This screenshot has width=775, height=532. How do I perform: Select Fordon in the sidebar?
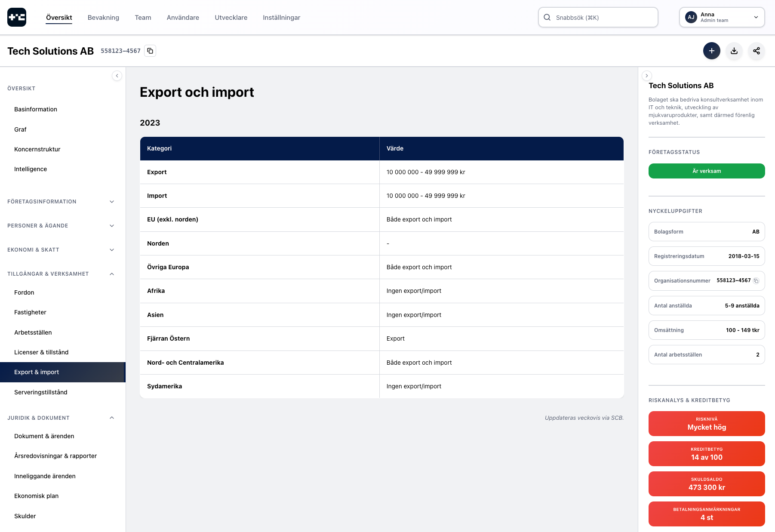coord(24,292)
